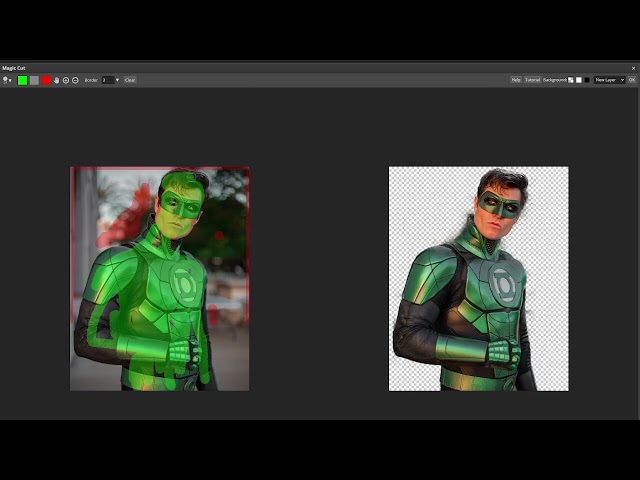Click the Border value input field

coord(108,80)
